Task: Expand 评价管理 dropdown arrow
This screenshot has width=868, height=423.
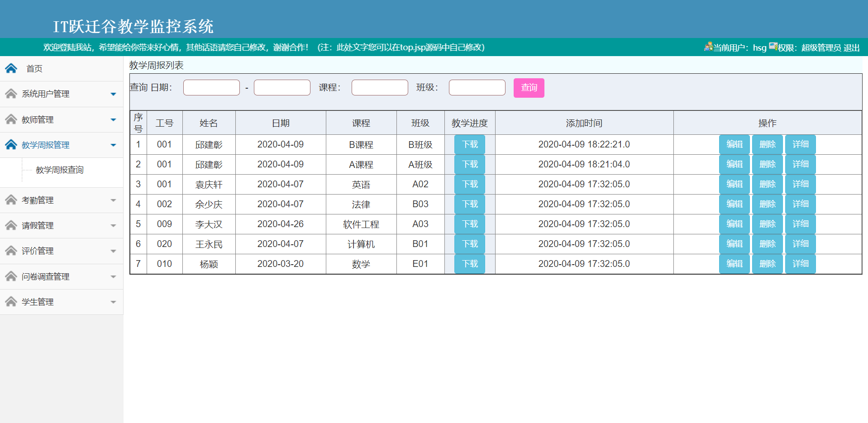Action: click(113, 251)
